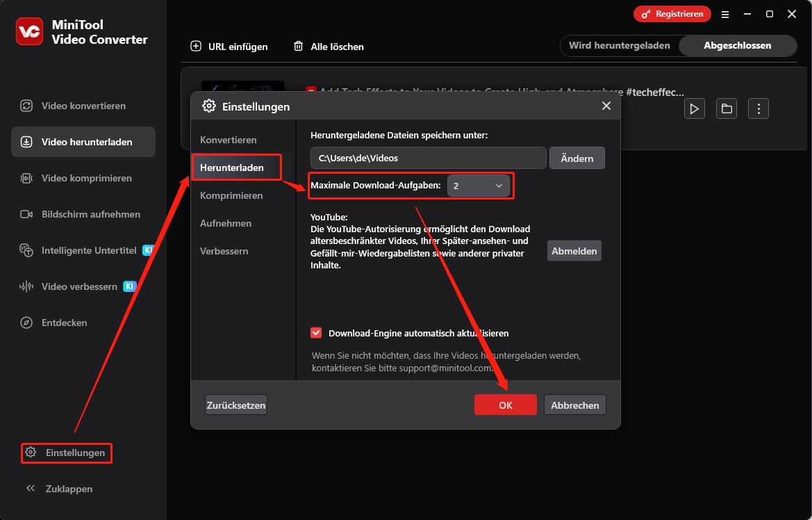Go to Bildschirm aufnehmen

[x=83, y=214]
